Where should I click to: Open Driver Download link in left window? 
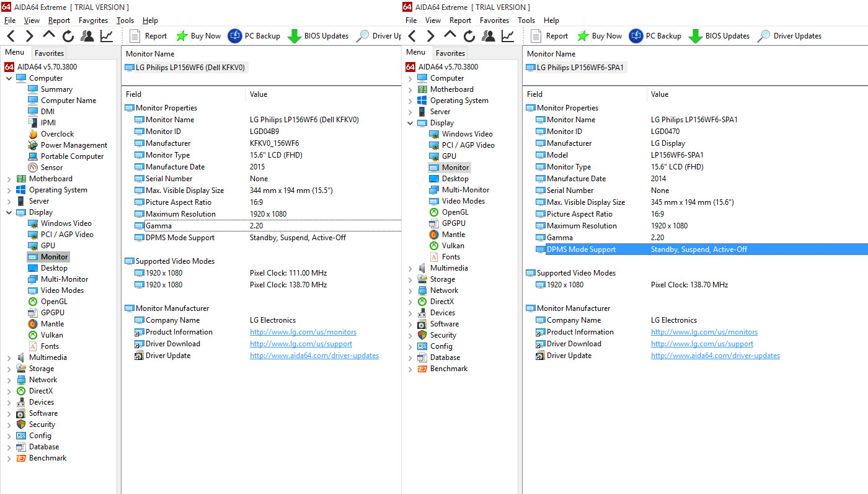click(x=301, y=344)
